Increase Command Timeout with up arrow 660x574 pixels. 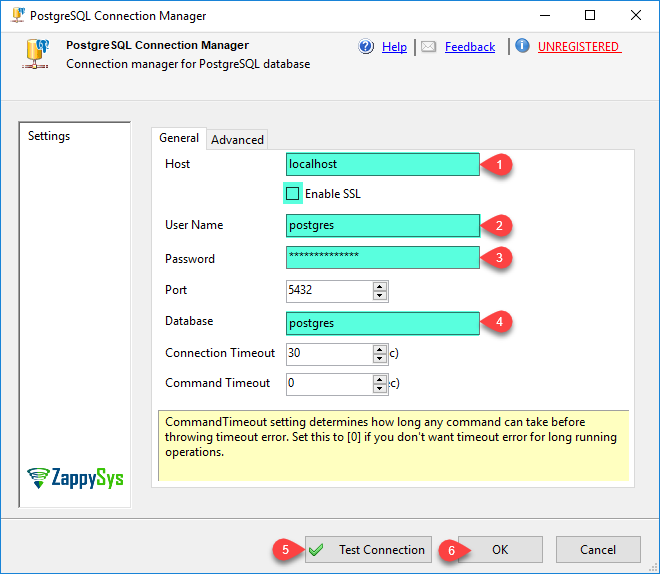coord(380,380)
